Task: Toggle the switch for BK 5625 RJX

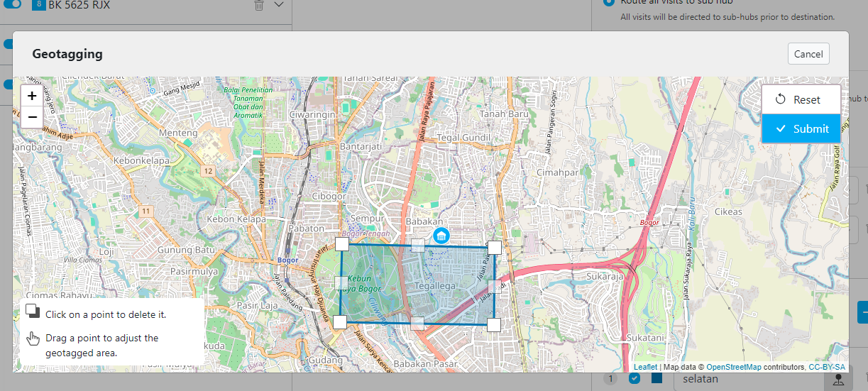Action: click(x=12, y=5)
